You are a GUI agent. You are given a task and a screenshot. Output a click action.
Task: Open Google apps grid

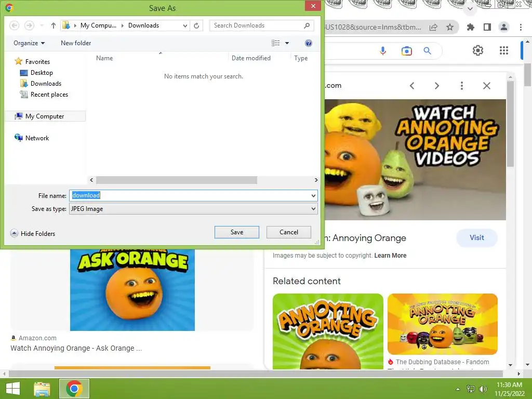(x=504, y=50)
